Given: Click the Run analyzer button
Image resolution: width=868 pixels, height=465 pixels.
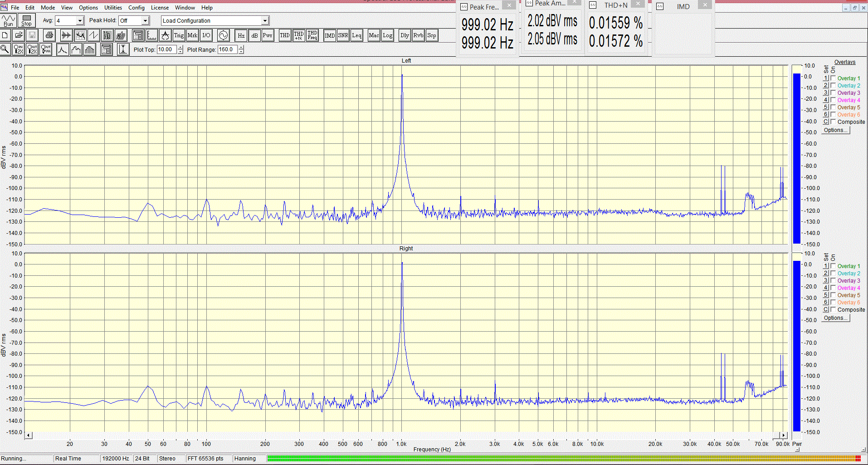Looking at the screenshot, I should coord(9,20).
